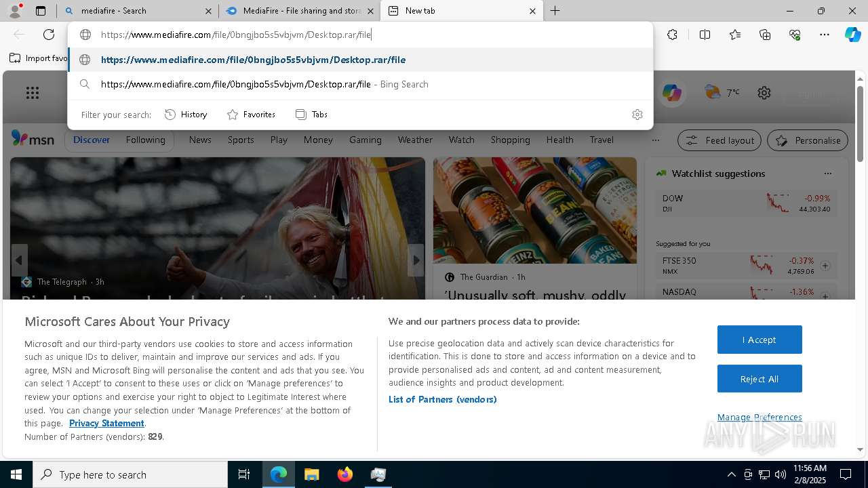Open the Health category

click(559, 140)
